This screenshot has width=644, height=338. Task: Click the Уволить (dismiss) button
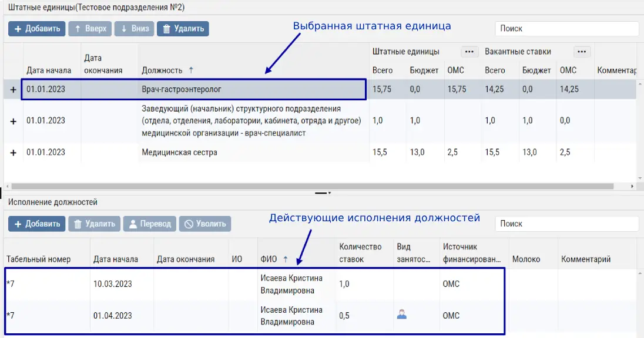tap(205, 224)
